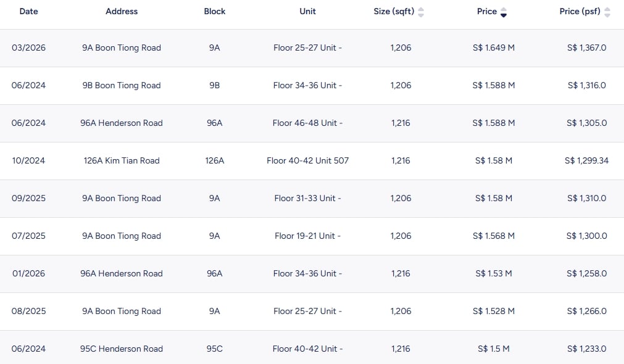Viewport: 624px width, 364px height.
Task: Click Floor 46-48 Unit cell
Action: click(x=307, y=123)
